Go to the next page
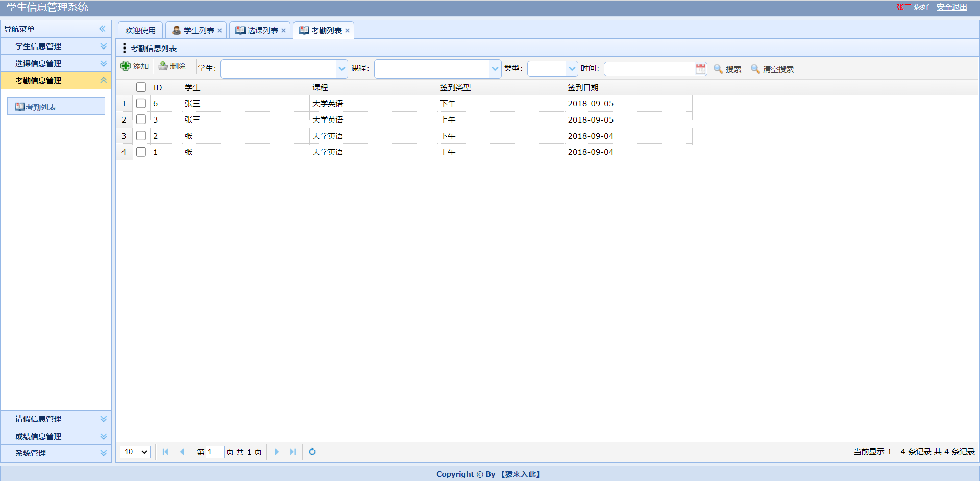 click(x=277, y=452)
